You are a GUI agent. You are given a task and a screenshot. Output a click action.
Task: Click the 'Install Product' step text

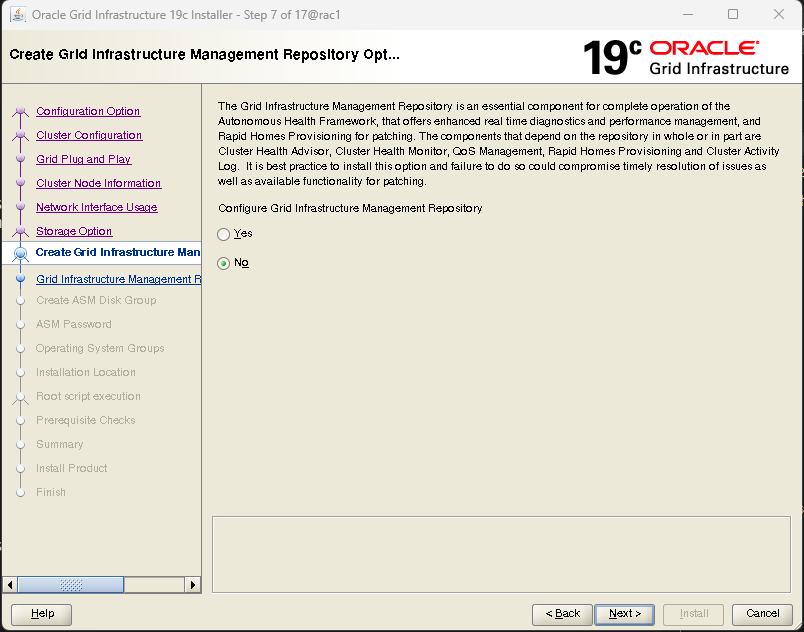[71, 468]
